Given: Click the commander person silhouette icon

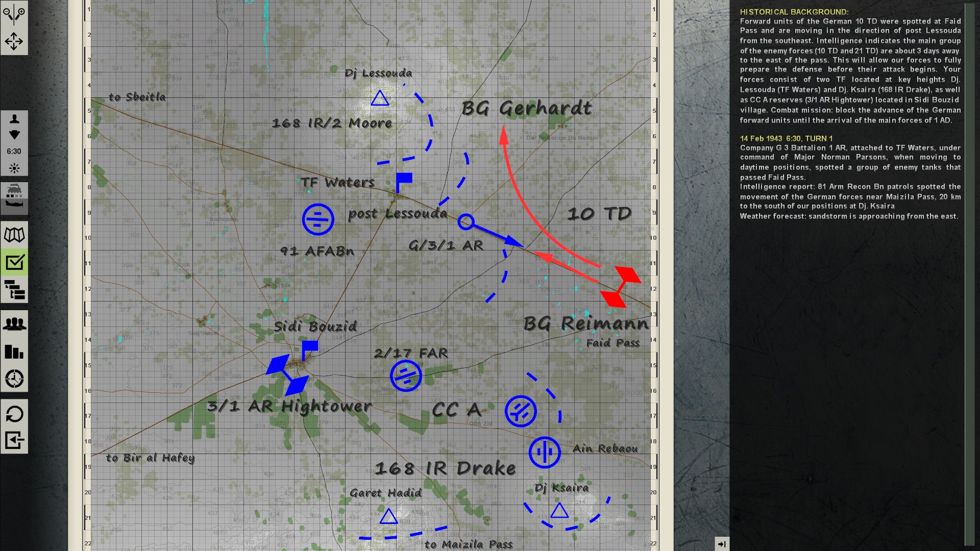Looking at the screenshot, I should (14, 119).
